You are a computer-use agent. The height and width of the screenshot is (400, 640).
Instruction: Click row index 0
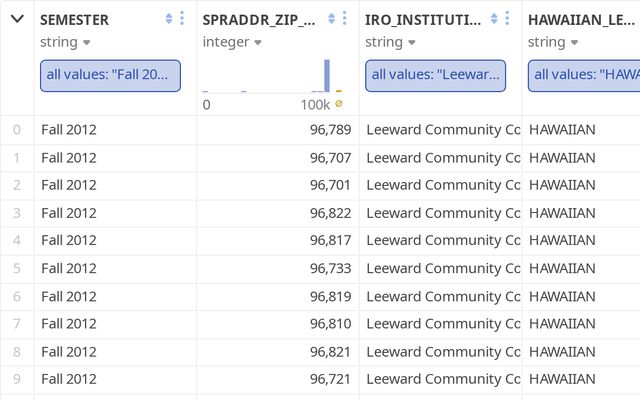(17, 130)
